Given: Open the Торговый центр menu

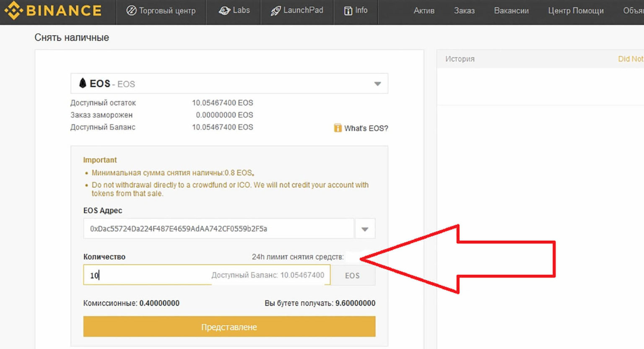Looking at the screenshot, I should click(161, 10).
